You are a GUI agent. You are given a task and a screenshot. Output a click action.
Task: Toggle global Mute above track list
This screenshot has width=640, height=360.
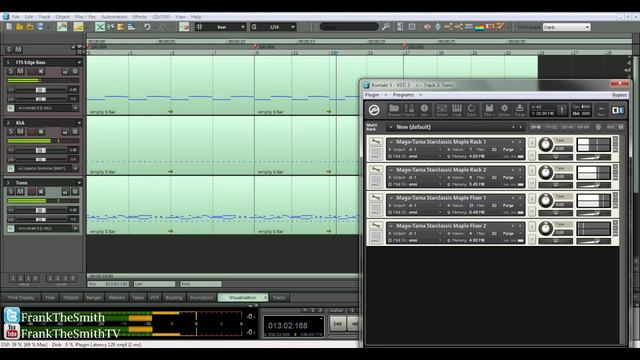pos(18,49)
